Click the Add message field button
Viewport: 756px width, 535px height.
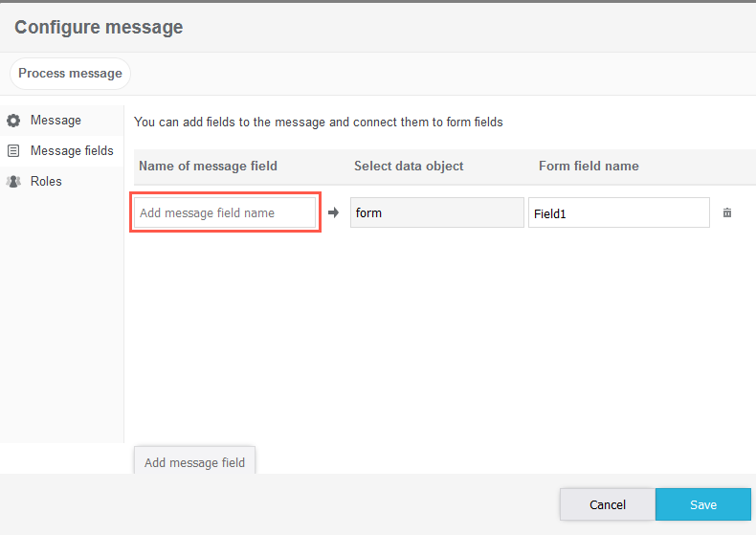(194, 462)
